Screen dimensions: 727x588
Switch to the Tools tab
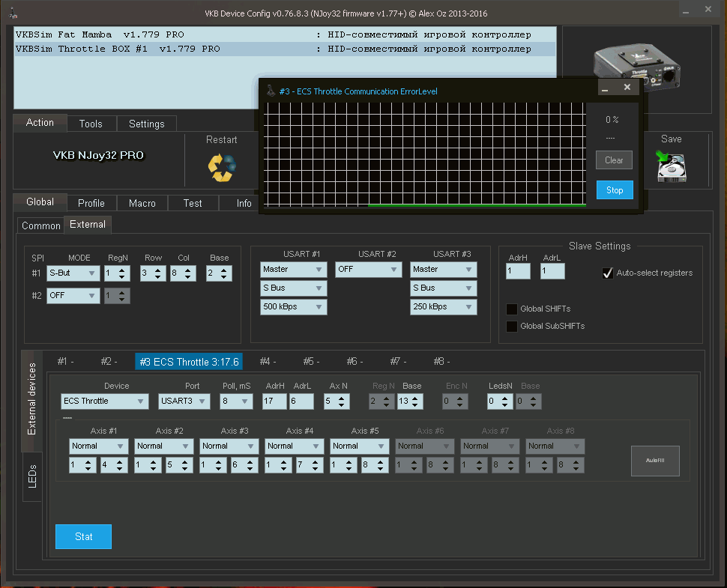[91, 124]
